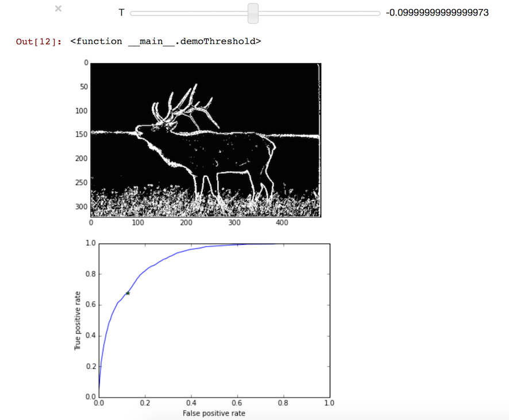Click the Out[12]: output prompt
The height and width of the screenshot is (420, 509).
point(38,41)
